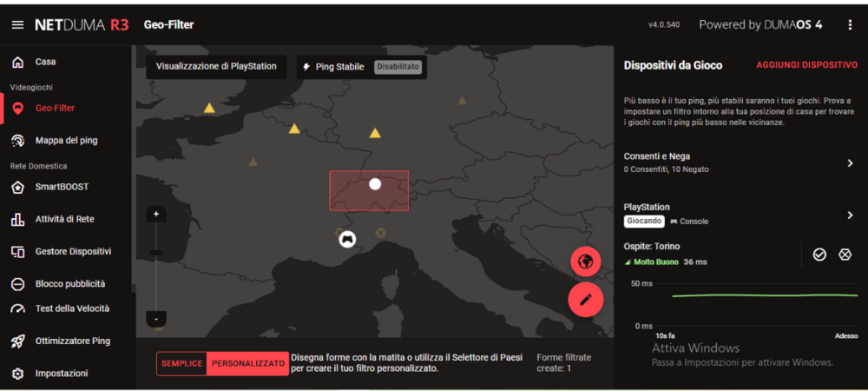
Task: Click the white home location dot
Action: tap(375, 184)
